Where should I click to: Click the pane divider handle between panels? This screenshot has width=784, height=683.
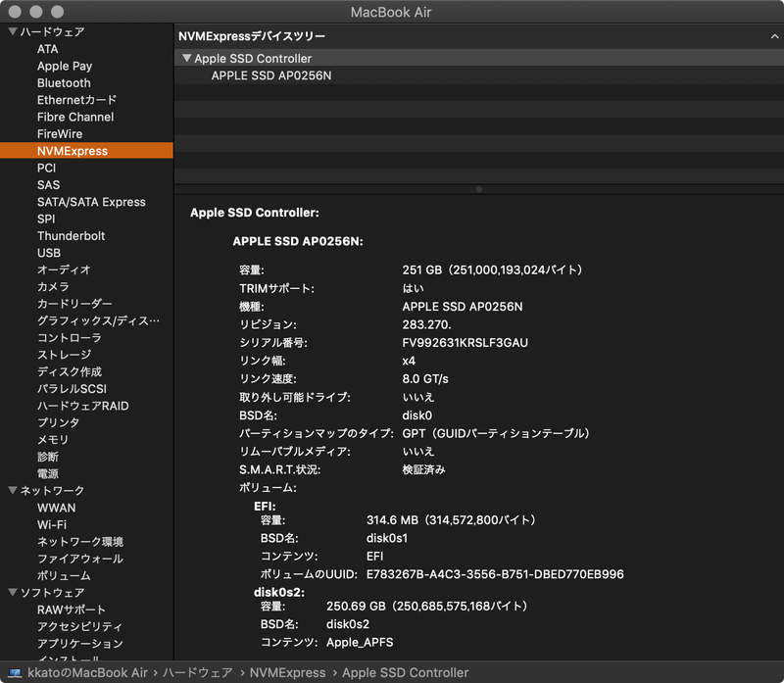click(x=479, y=188)
